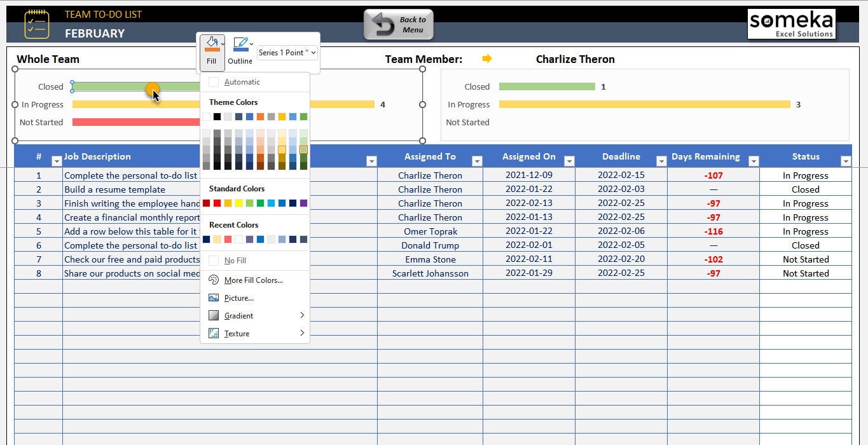Select the No Fill option
This screenshot has height=445, width=868.
(235, 260)
